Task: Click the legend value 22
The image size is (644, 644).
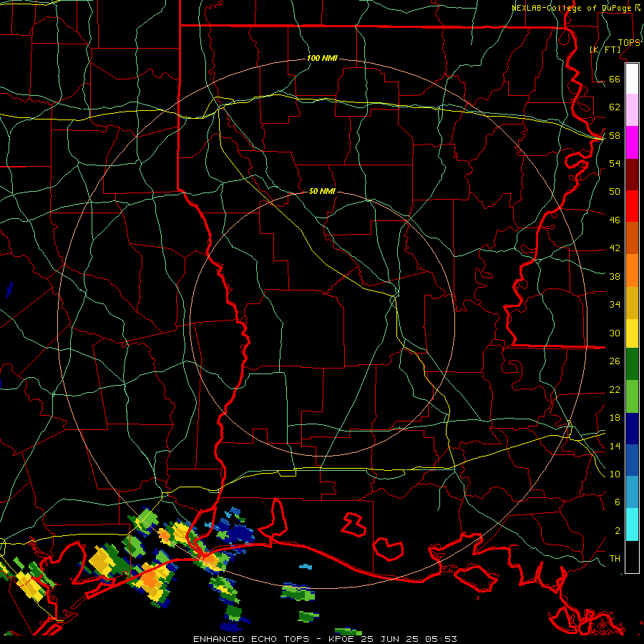Action: (x=615, y=389)
